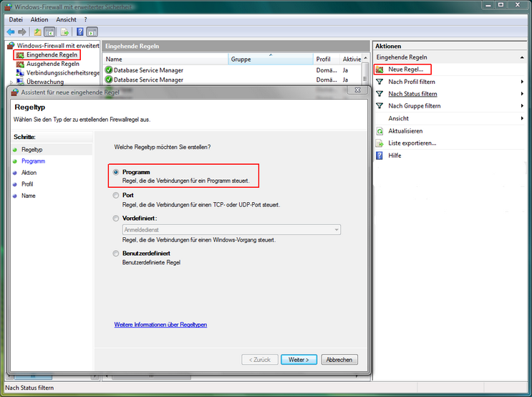Open Weitere Informationen über Regeltypen link
This screenshot has width=532, height=397.
tap(160, 325)
